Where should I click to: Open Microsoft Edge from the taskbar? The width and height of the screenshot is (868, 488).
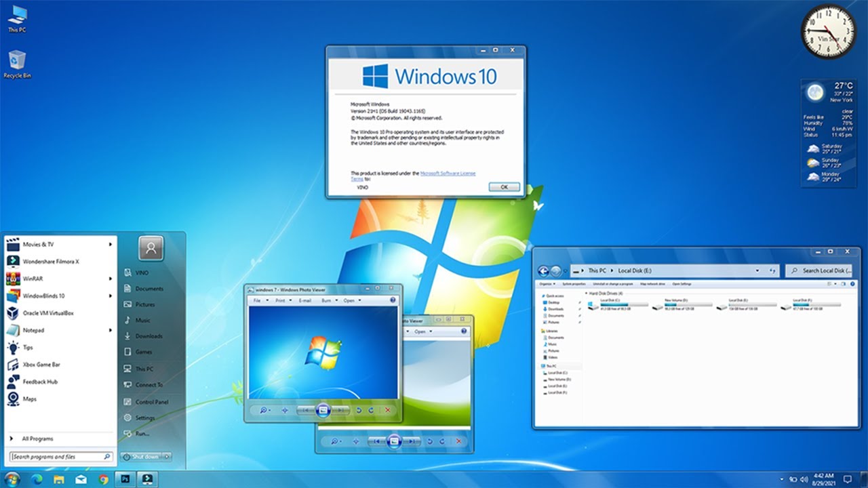37,479
